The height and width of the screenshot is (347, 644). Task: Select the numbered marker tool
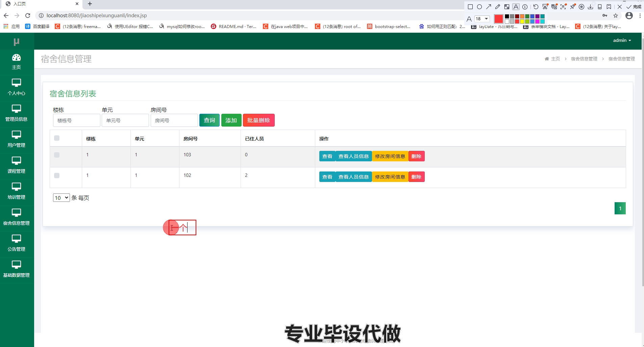pos(525,7)
